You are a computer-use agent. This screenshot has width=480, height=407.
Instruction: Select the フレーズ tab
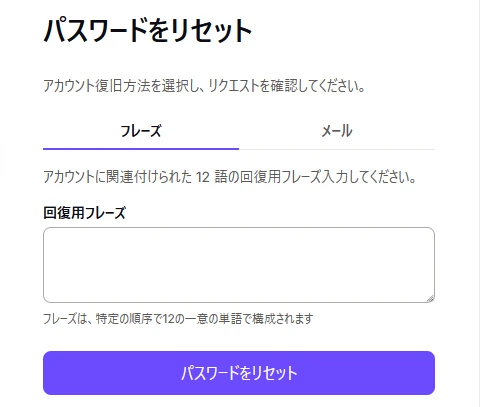tap(141, 131)
